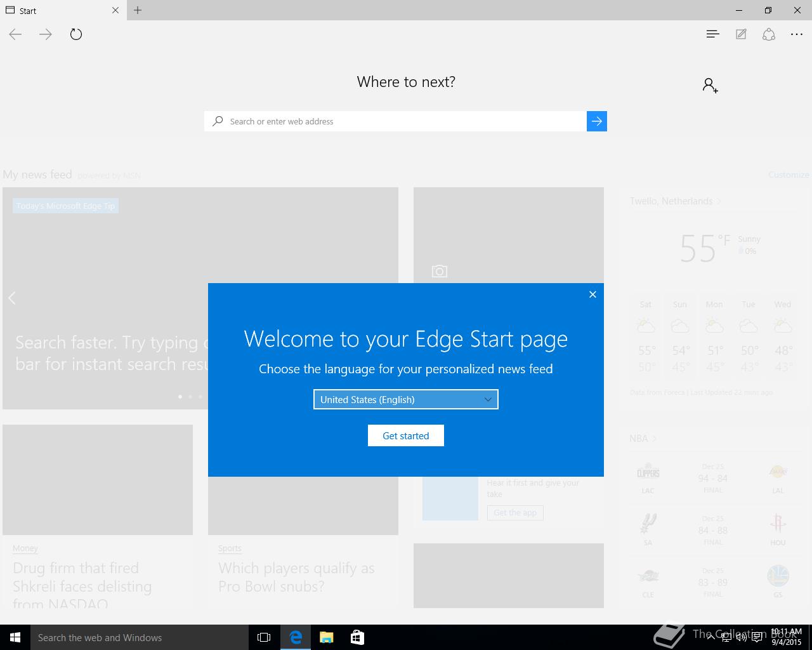
Task: Open the Share icon in toolbar
Action: 769,34
